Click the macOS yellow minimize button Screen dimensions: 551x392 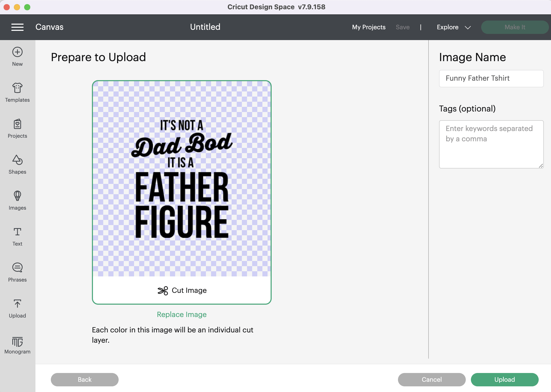pyautogui.click(x=17, y=7)
